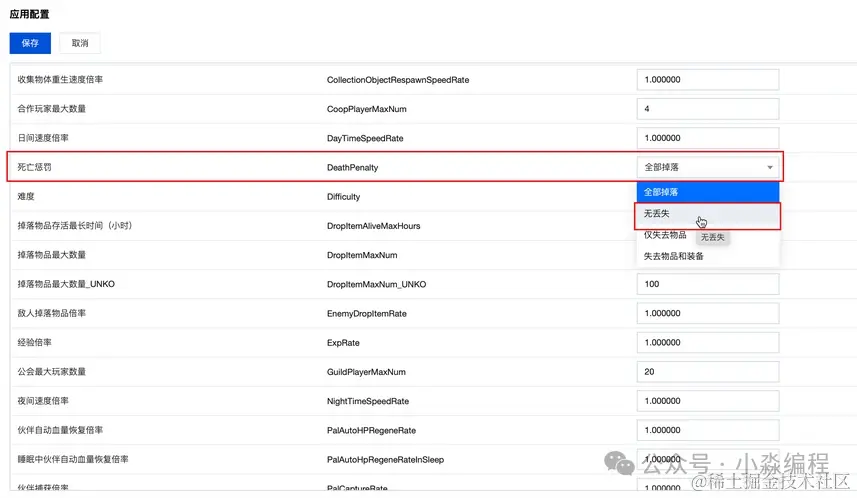Click the 收集物体重生速度倍率 label
Screen dimensions: 857x498
(60, 80)
